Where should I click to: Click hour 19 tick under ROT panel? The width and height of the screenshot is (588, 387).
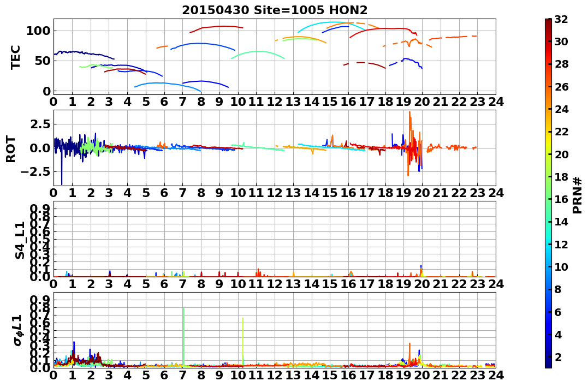click(404, 192)
